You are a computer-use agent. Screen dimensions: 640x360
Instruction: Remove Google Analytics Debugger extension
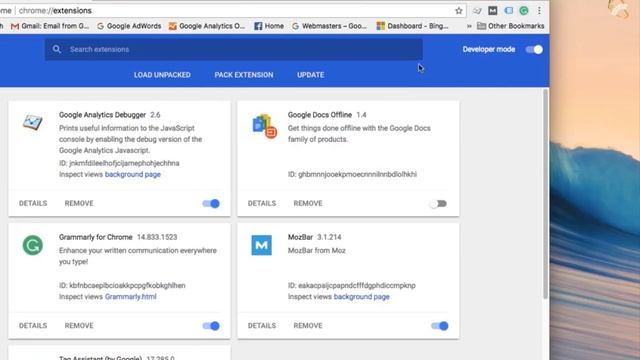pos(79,203)
